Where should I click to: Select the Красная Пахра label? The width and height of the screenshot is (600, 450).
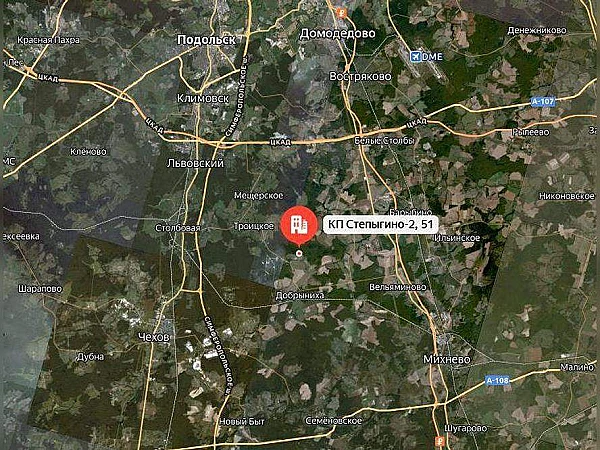pos(49,40)
